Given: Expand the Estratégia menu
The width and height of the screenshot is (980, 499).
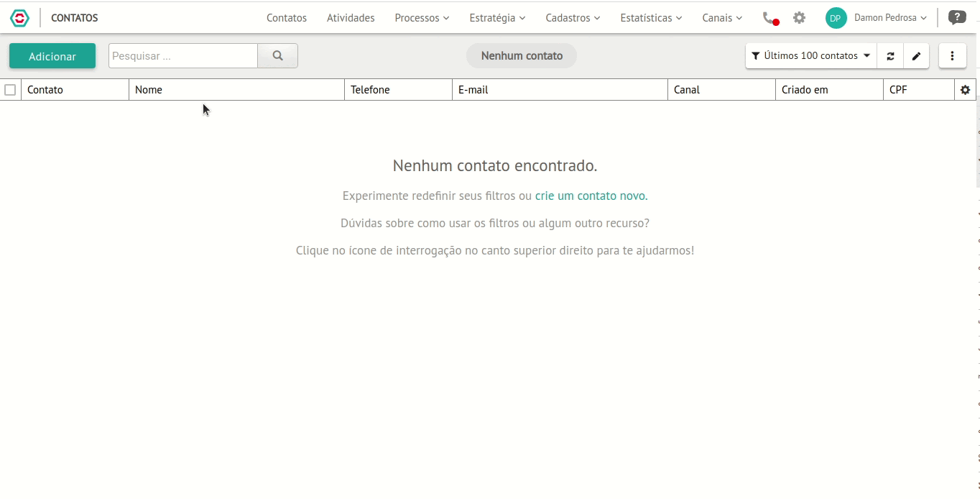Looking at the screenshot, I should point(497,18).
